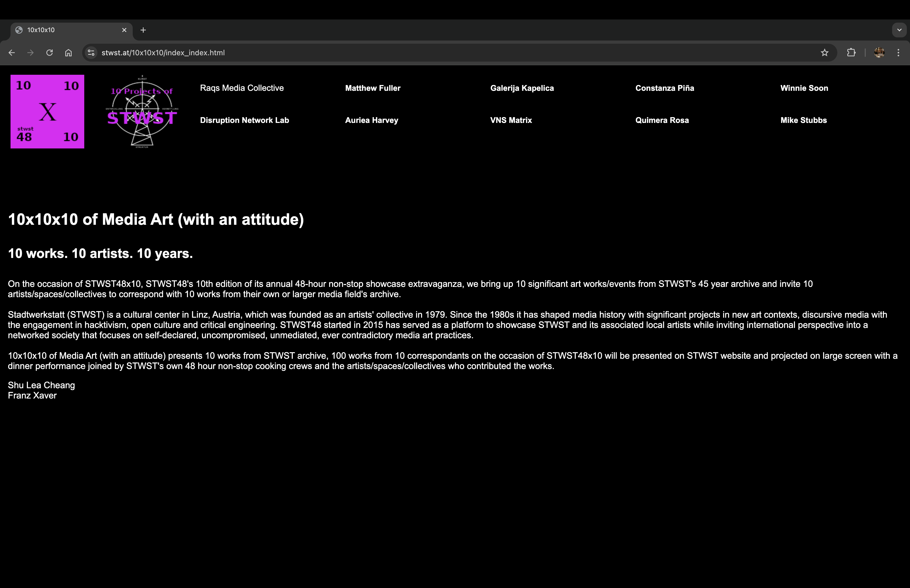
Task: Open the Extensions puzzle icon
Action: pos(851,53)
